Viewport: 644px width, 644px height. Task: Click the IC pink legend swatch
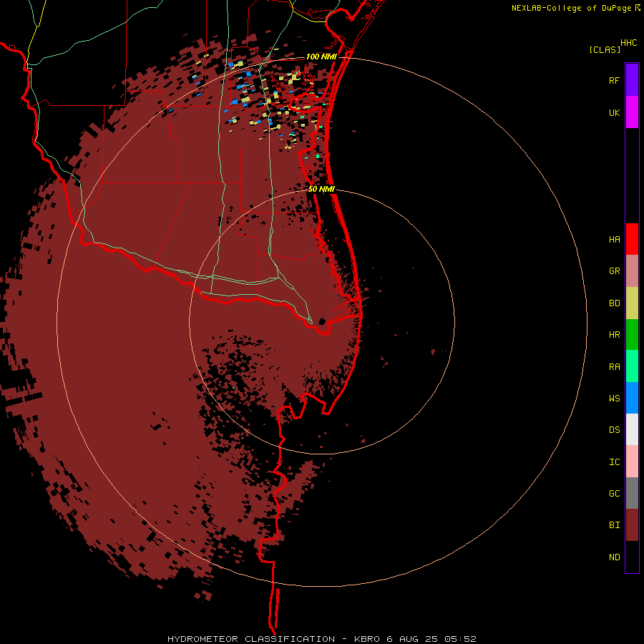(632, 462)
